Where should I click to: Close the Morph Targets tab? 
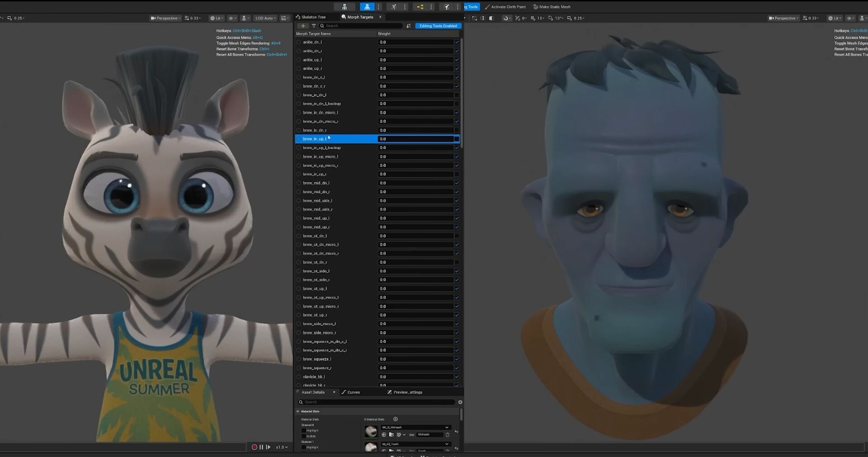click(x=380, y=17)
